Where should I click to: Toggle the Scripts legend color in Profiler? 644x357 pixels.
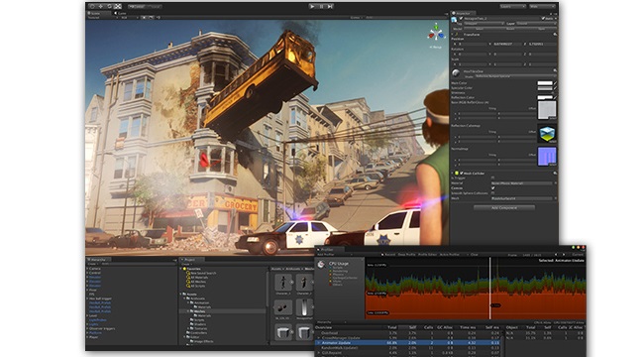(x=330, y=268)
